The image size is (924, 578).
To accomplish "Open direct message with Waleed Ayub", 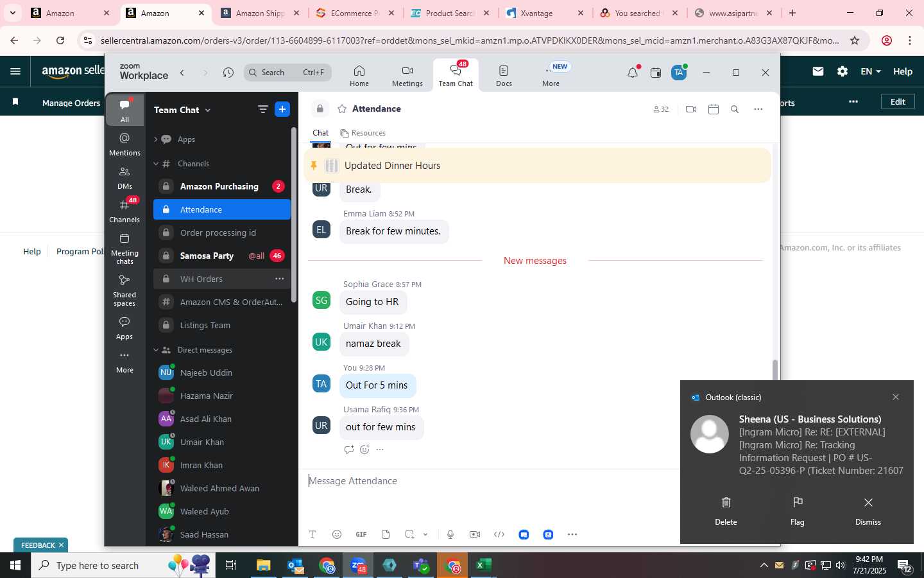I will pyautogui.click(x=222, y=511).
